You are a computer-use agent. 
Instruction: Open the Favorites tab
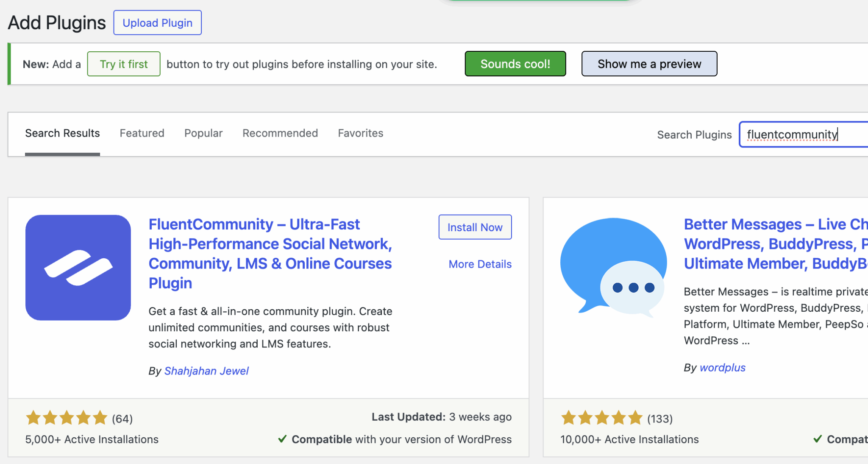point(360,133)
